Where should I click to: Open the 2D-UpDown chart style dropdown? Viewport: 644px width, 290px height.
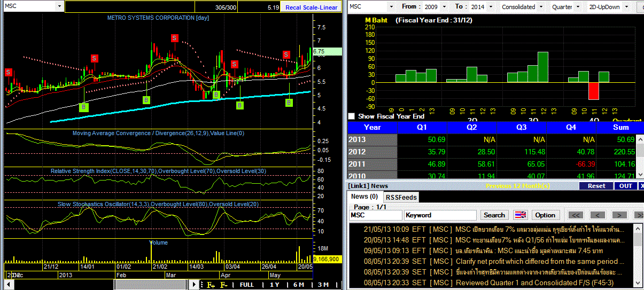(x=626, y=7)
